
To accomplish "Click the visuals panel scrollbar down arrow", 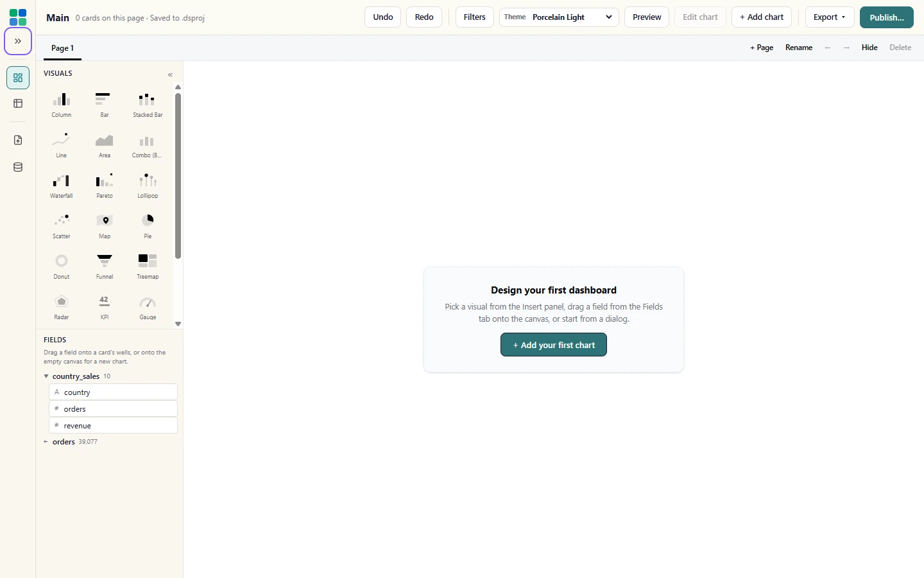I will pyautogui.click(x=178, y=324).
